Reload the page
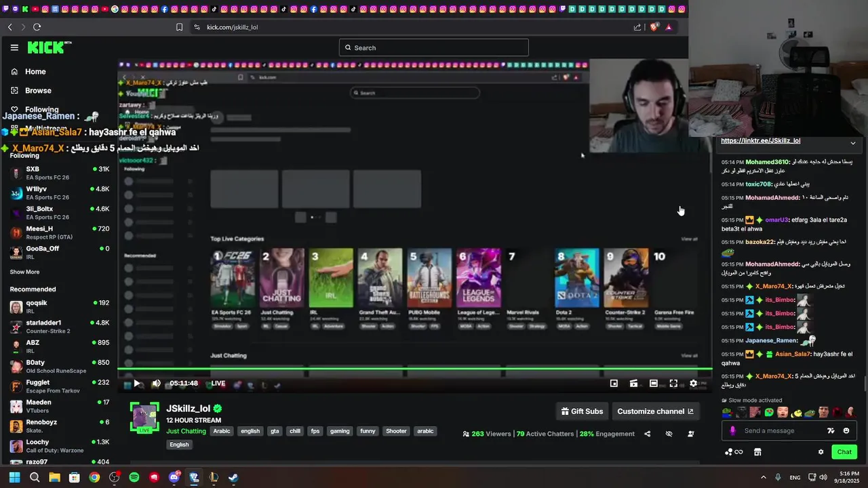The image size is (868, 488). (x=37, y=27)
